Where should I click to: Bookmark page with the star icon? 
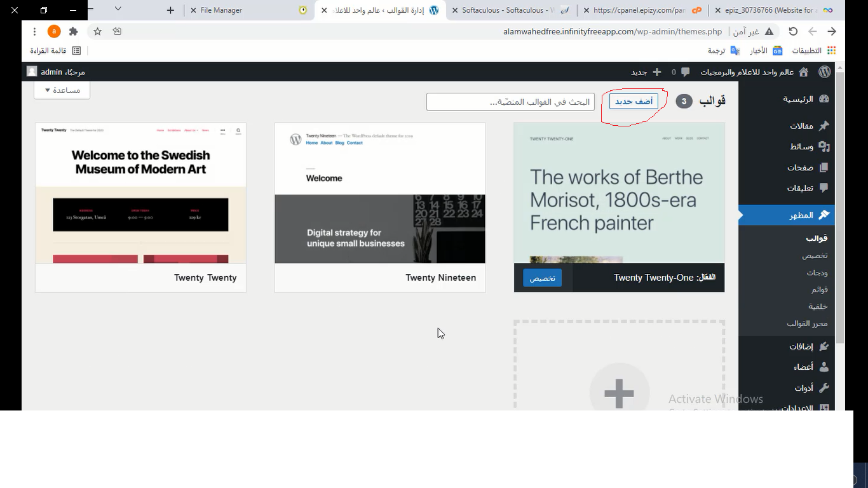97,31
